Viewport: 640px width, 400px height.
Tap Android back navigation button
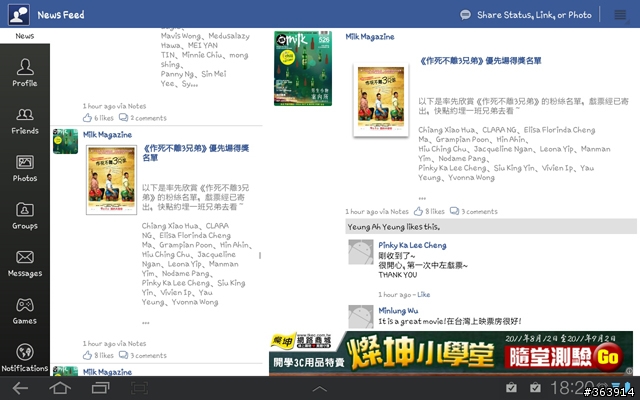20,388
